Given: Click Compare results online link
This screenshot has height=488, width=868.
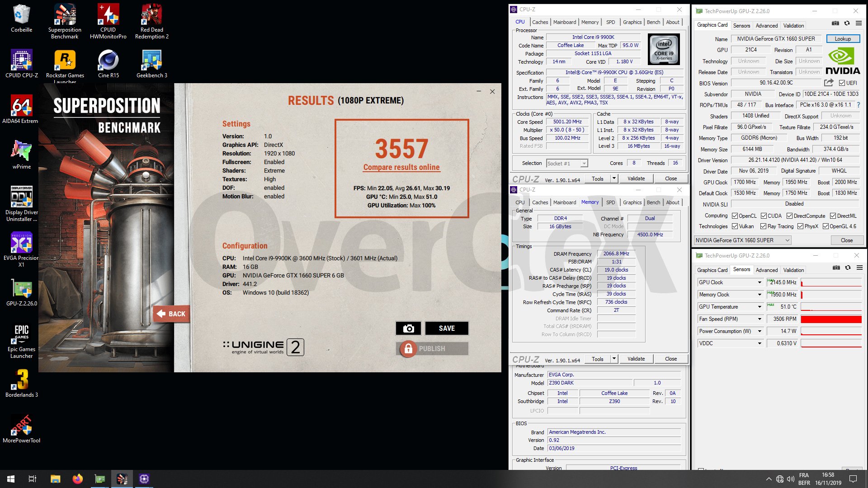Looking at the screenshot, I should 401,167.
